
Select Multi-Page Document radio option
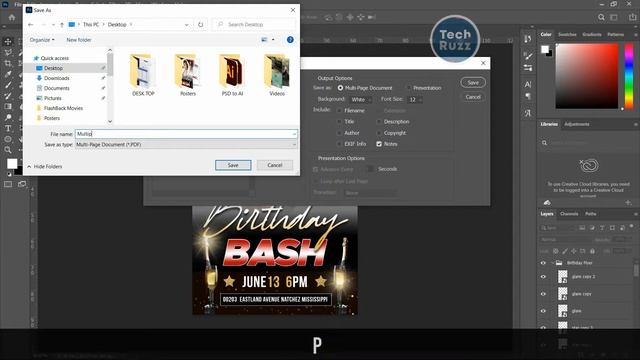click(340, 88)
